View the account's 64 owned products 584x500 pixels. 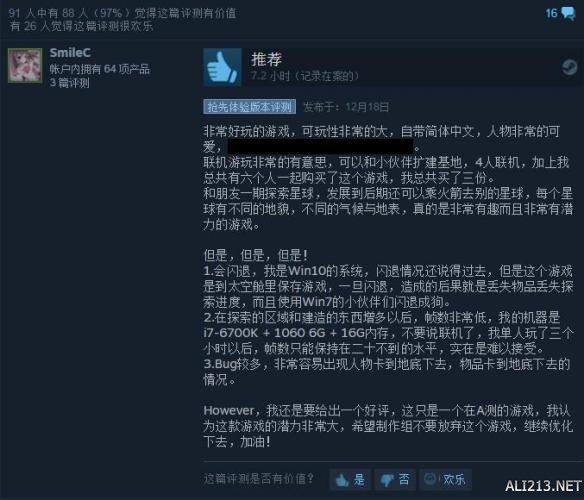(99, 69)
